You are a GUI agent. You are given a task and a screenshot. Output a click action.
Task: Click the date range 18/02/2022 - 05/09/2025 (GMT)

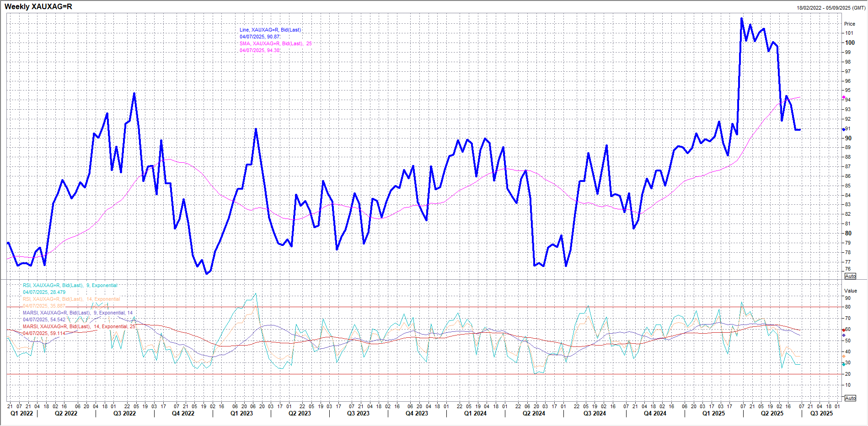click(830, 8)
